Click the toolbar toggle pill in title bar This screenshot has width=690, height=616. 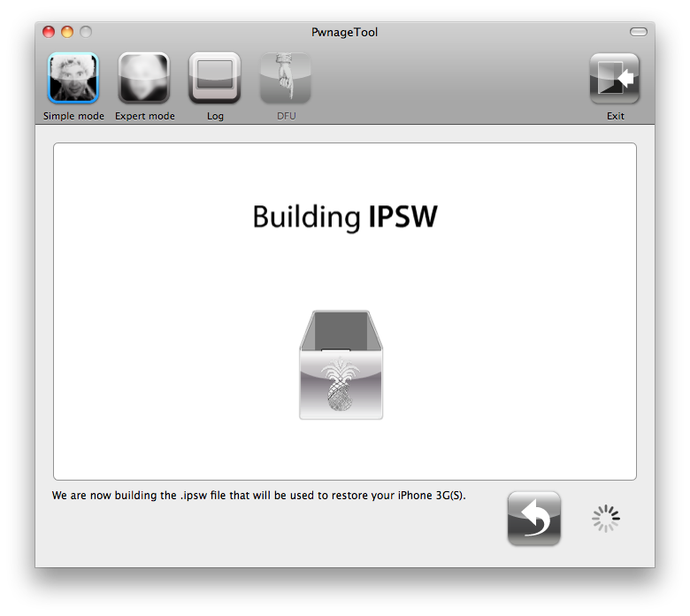tap(638, 32)
